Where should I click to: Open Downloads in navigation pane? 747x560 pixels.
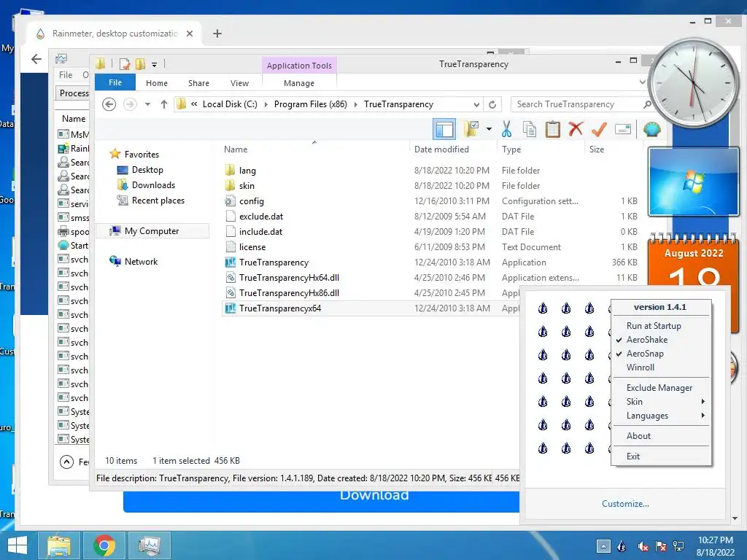pyautogui.click(x=153, y=184)
